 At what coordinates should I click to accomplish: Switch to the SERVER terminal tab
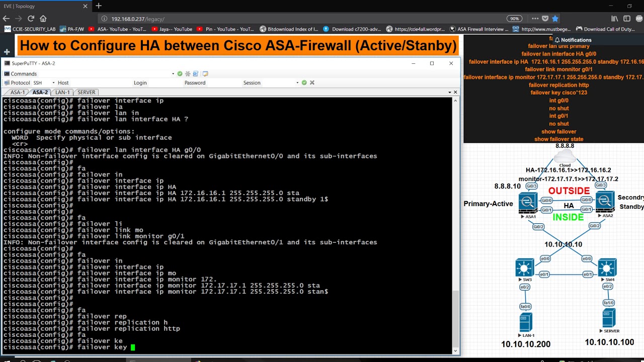click(86, 93)
